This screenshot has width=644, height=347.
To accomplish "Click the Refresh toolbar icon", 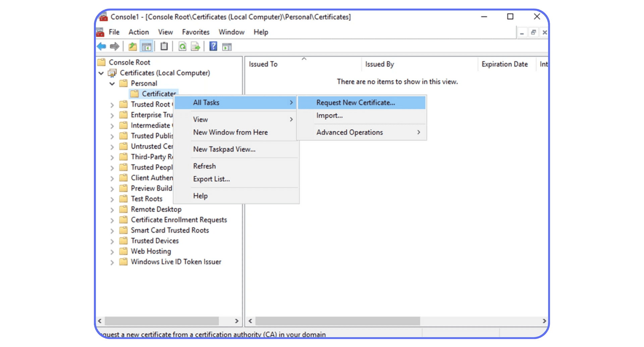I will pos(182,46).
